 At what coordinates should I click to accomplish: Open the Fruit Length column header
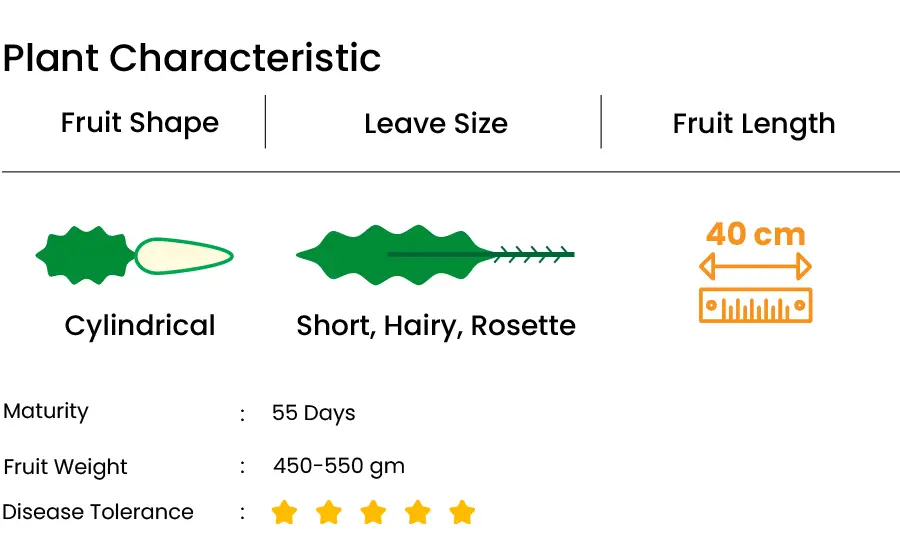tap(754, 125)
